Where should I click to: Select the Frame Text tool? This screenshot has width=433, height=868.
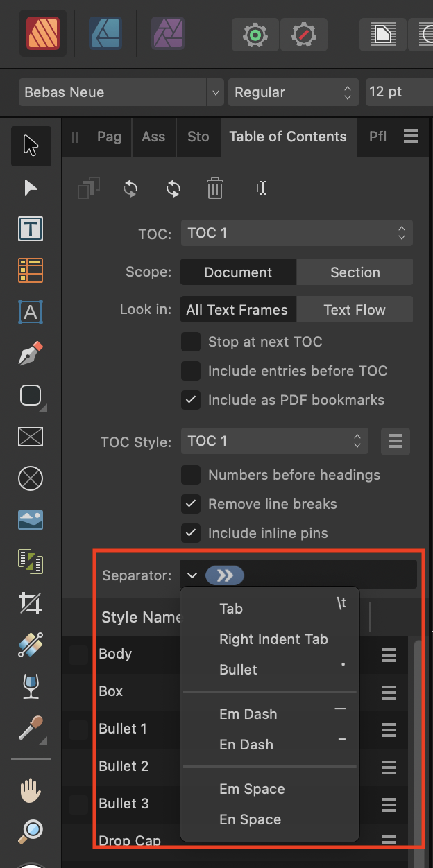30,229
